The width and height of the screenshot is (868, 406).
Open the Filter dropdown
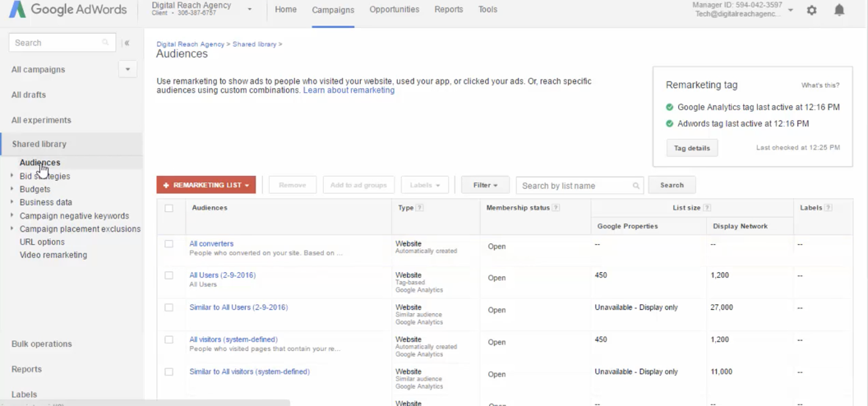coord(485,185)
